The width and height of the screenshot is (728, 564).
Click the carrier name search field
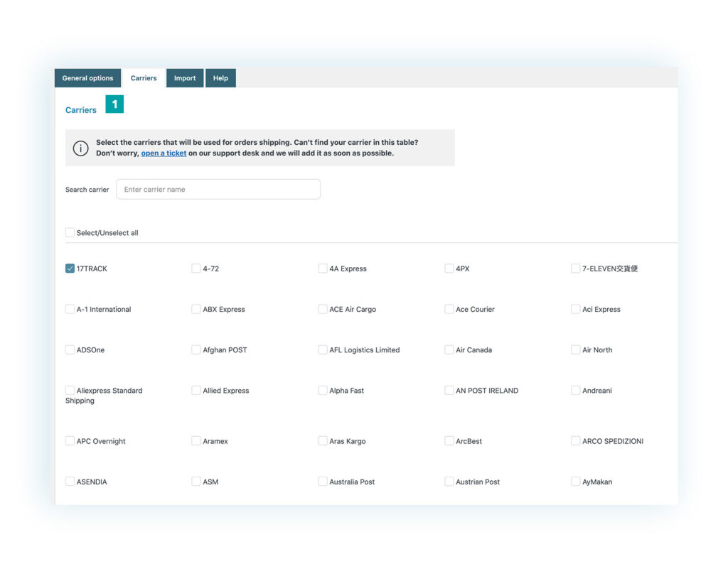click(x=218, y=189)
